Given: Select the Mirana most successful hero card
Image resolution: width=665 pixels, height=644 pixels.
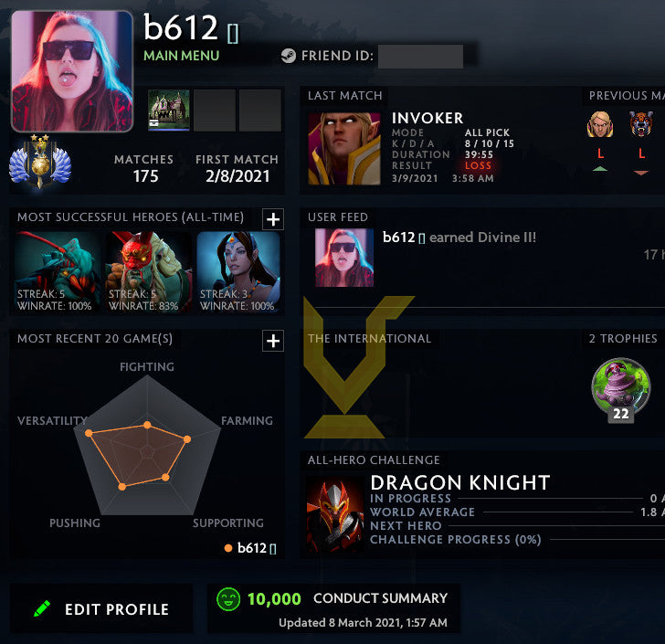Looking at the screenshot, I should pyautogui.click(x=237, y=272).
